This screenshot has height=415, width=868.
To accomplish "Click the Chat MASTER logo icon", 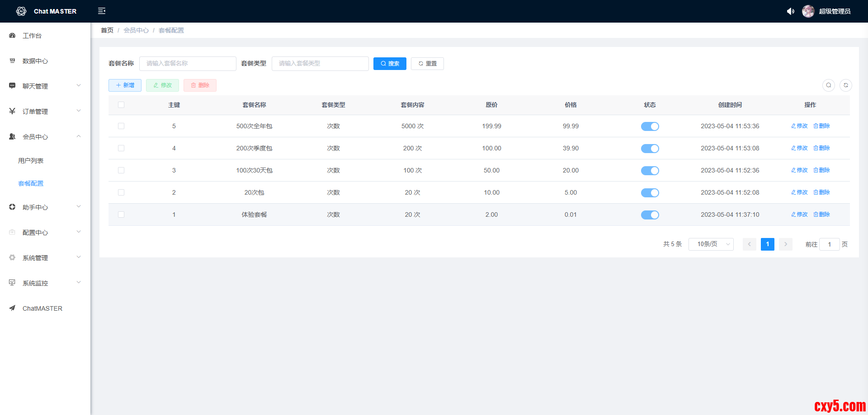I will (21, 11).
